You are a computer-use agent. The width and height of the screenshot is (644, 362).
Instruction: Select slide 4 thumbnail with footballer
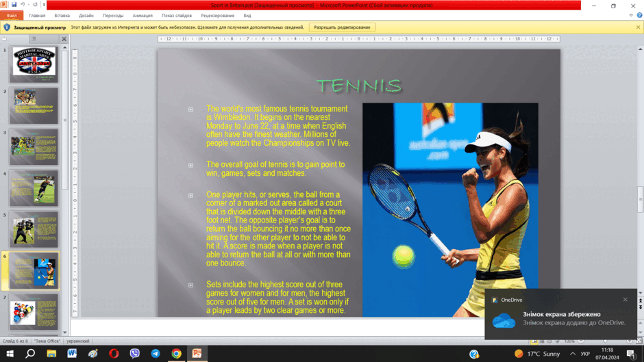pyautogui.click(x=34, y=188)
